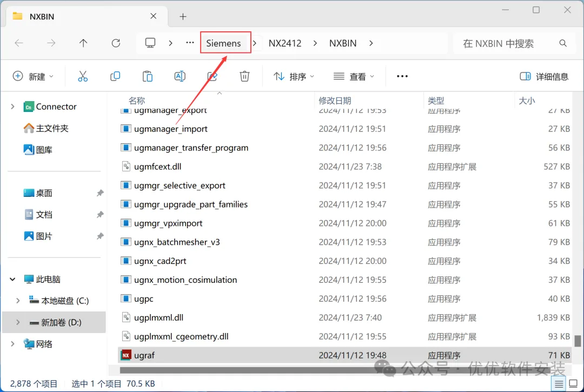Go forward with the forward arrow

click(x=51, y=43)
